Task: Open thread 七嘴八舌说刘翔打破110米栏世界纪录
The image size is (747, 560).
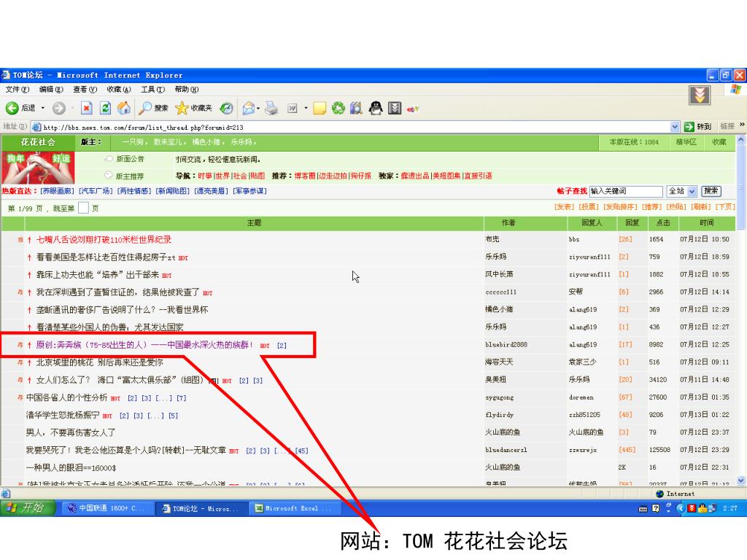Action: coord(104,239)
